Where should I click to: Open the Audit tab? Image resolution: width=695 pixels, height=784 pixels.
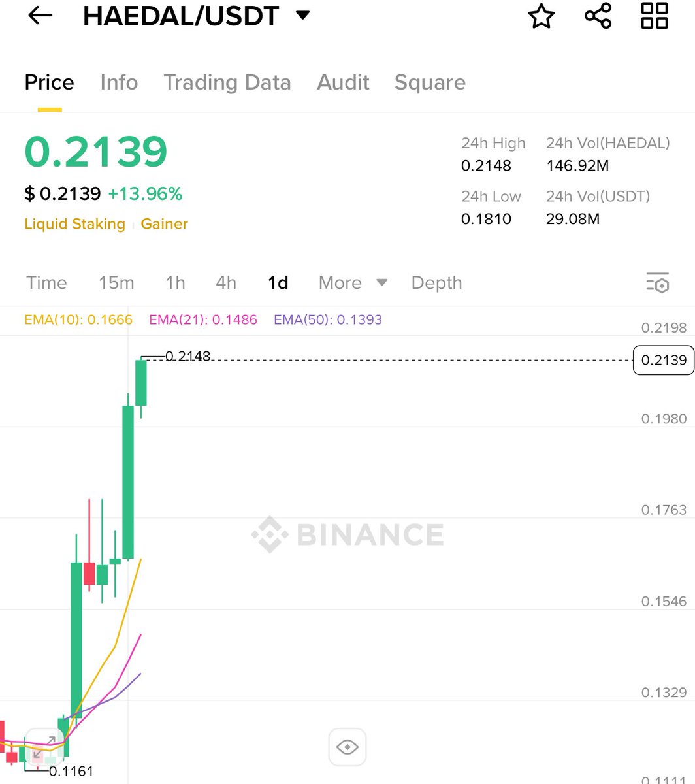(343, 82)
